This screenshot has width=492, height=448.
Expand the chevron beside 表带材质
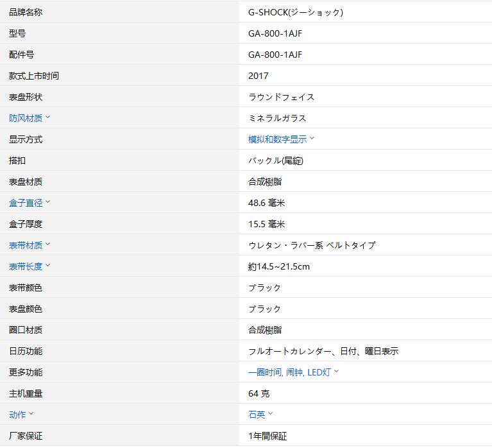coord(47,244)
